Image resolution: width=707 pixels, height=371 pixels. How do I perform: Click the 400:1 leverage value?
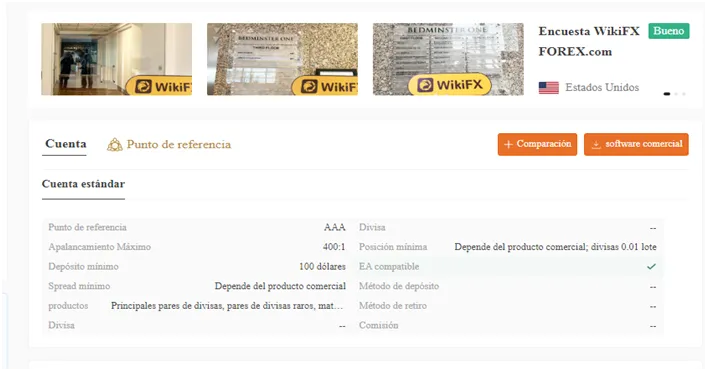coord(334,247)
